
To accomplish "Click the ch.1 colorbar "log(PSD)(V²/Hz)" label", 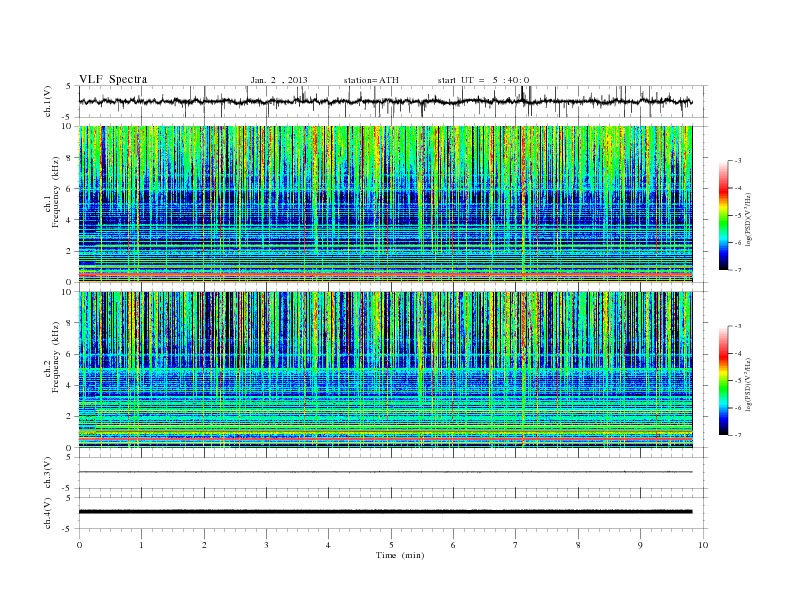I will pyautogui.click(x=749, y=219).
